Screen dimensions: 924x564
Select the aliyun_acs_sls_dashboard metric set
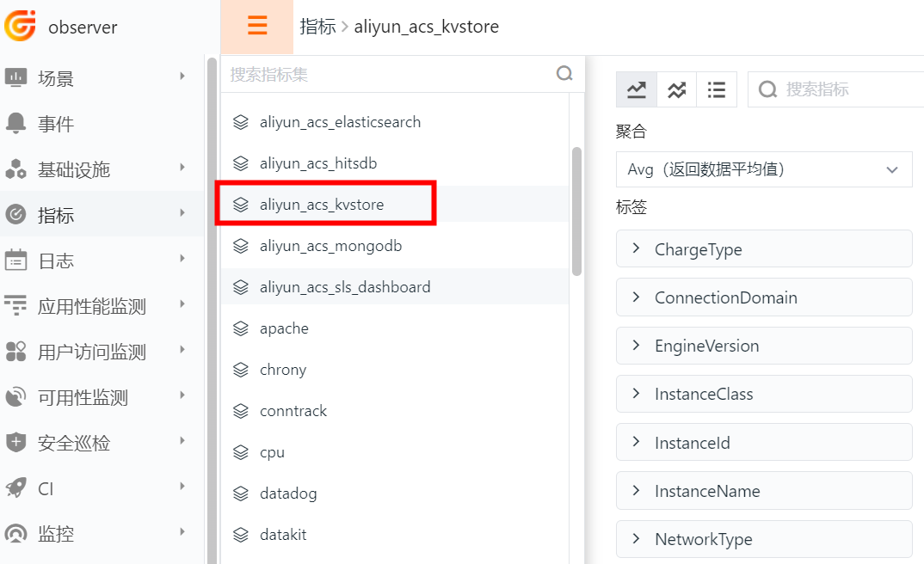coord(395,286)
